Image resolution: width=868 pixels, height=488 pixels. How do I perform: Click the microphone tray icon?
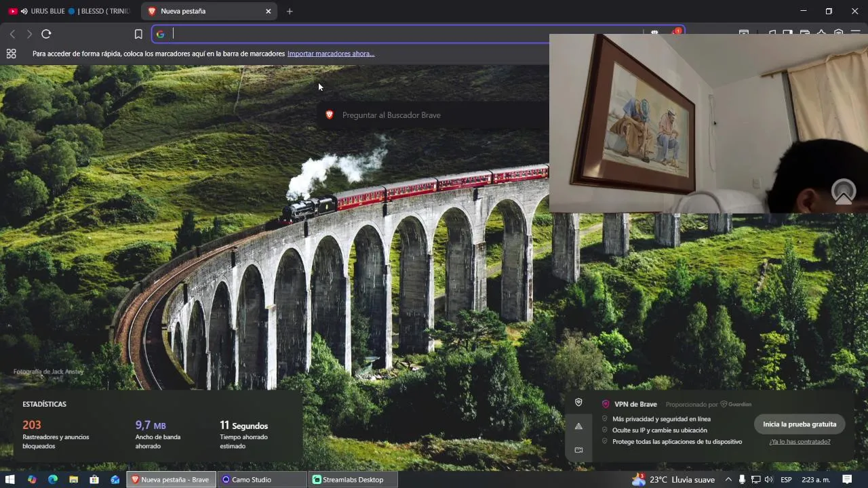pos(743,479)
